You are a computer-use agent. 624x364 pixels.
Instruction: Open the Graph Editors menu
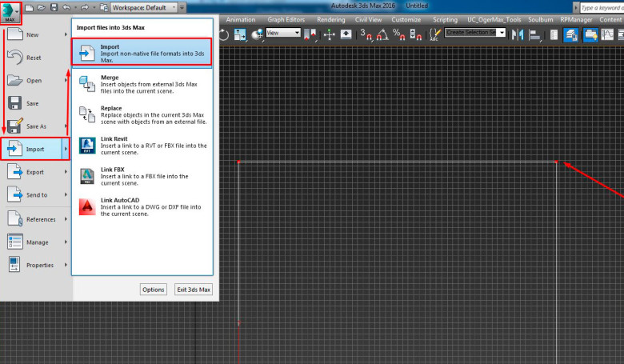[286, 19]
